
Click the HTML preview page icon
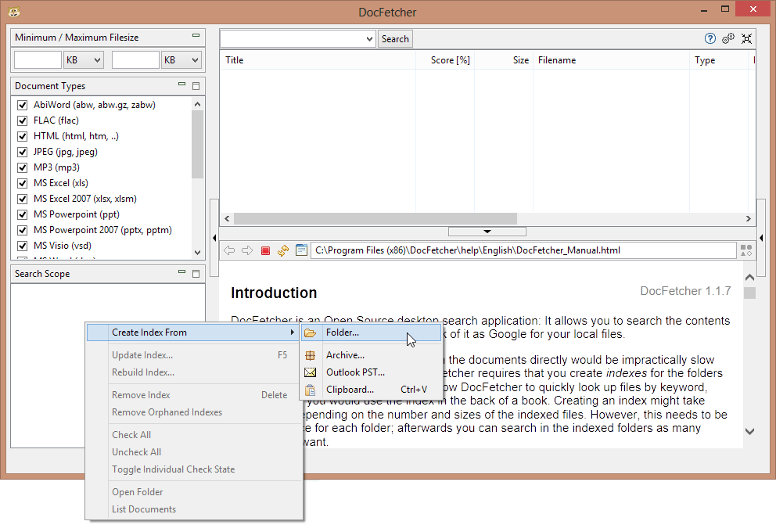click(301, 250)
